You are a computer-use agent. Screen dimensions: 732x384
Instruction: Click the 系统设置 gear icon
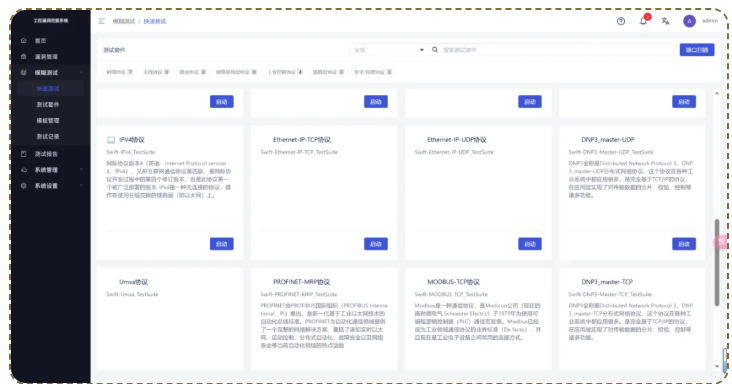pyautogui.click(x=24, y=186)
